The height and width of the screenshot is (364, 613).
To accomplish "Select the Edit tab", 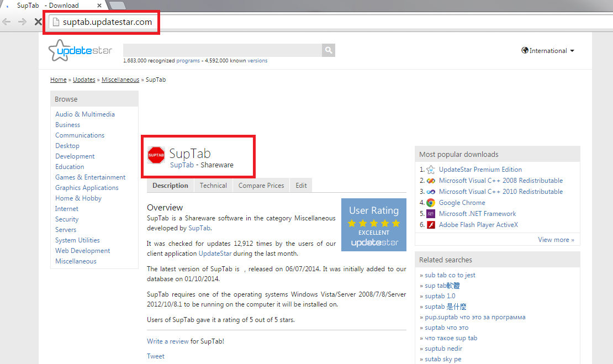I will coord(301,186).
